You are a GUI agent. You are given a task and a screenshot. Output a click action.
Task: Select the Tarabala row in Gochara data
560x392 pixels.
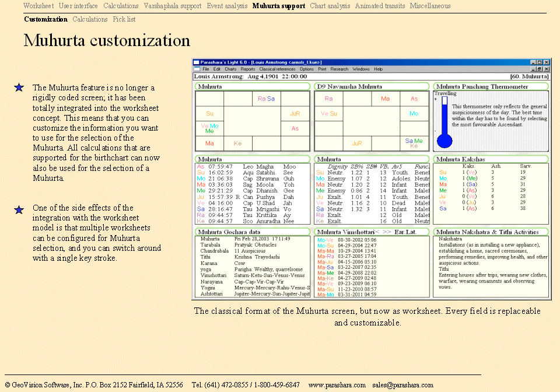253,245
